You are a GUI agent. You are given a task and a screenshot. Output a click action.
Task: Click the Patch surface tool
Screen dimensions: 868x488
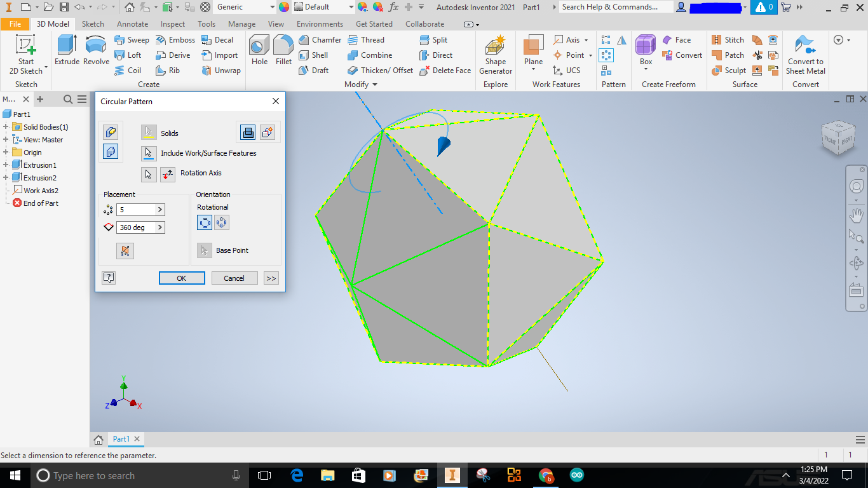click(x=728, y=55)
